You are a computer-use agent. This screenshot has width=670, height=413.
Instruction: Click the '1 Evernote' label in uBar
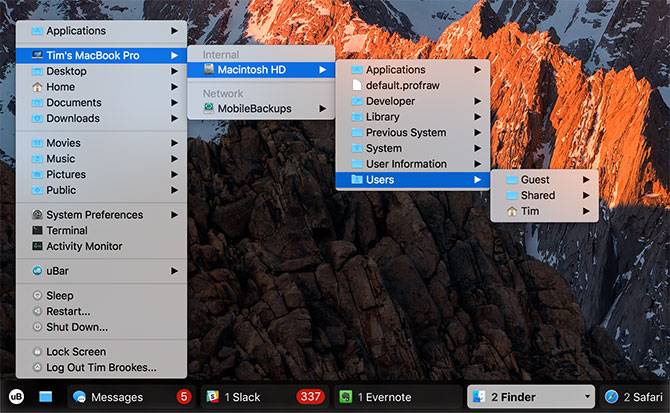[x=385, y=397]
